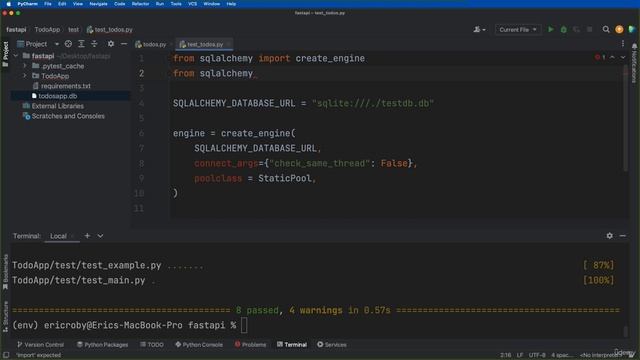
Task: Go to next highlighted error arrow
Action: (x=623, y=58)
